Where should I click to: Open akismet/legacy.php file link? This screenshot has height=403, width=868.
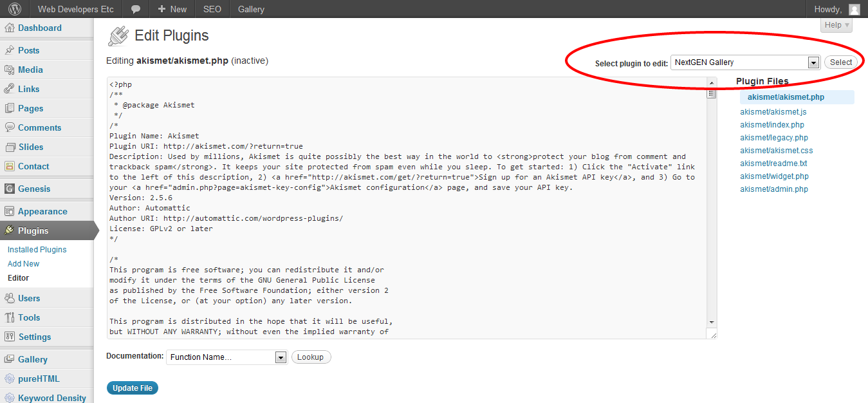[x=774, y=138]
